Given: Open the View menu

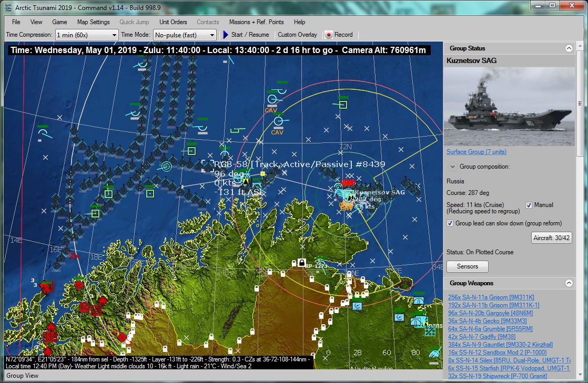Looking at the screenshot, I should click(x=36, y=22).
